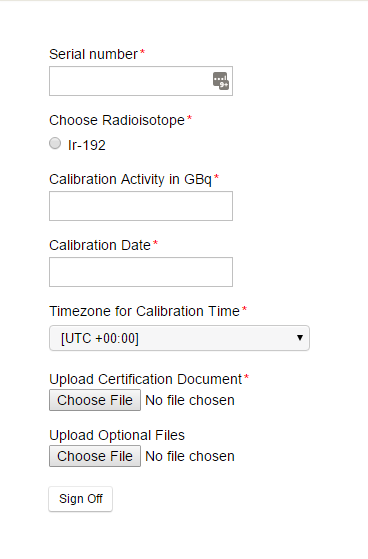This screenshot has height=559, width=368.
Task: Click the Calibration Activity in GBq label
Action: [131, 179]
